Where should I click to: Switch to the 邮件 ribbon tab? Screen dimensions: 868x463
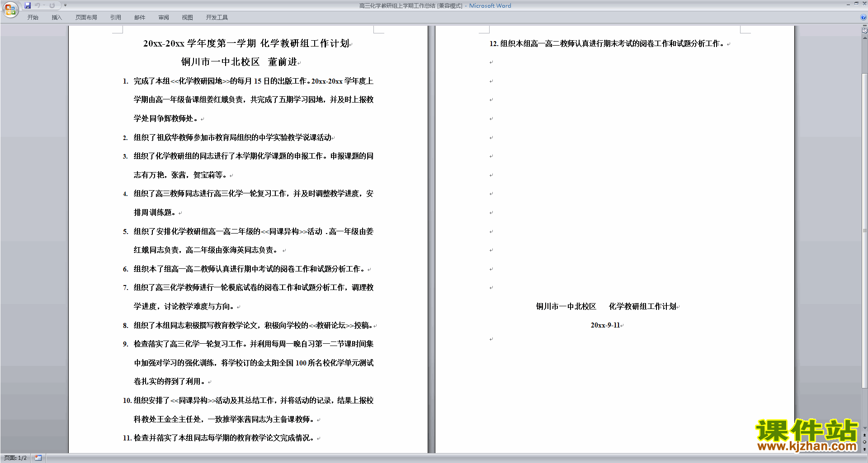pyautogui.click(x=140, y=17)
